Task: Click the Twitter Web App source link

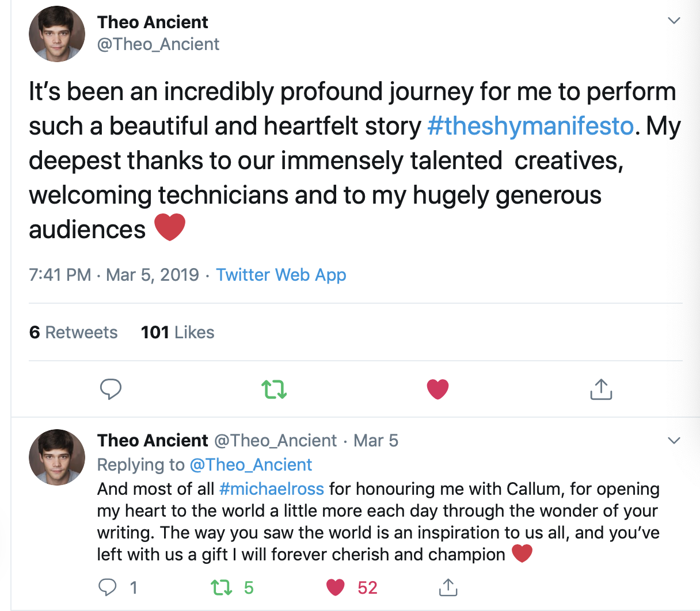Action: (281, 275)
